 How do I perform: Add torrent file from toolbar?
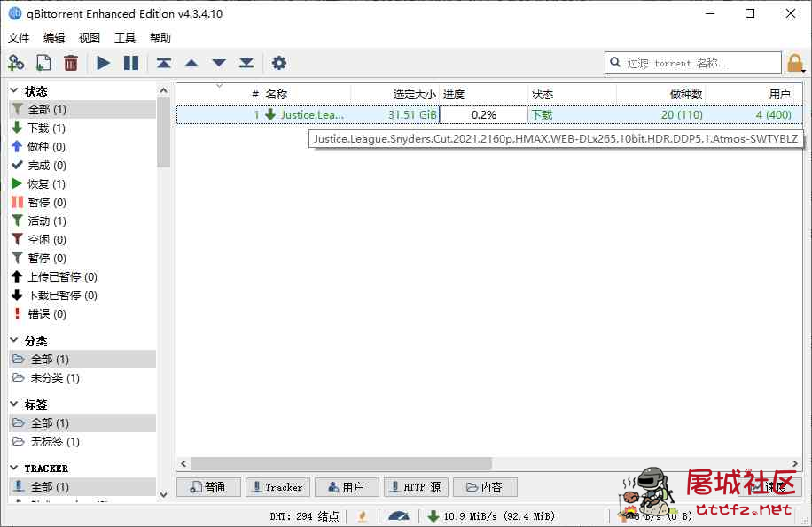pyautogui.click(x=43, y=63)
